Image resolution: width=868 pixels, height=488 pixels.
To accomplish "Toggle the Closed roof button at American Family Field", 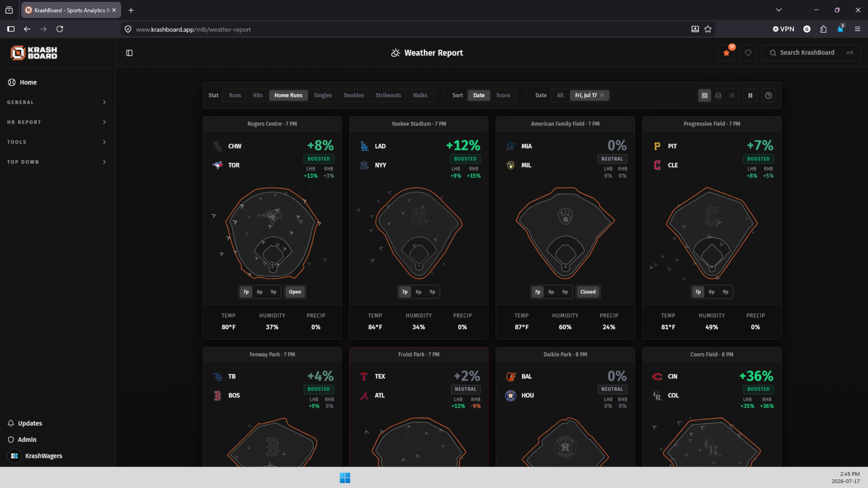I will point(588,292).
